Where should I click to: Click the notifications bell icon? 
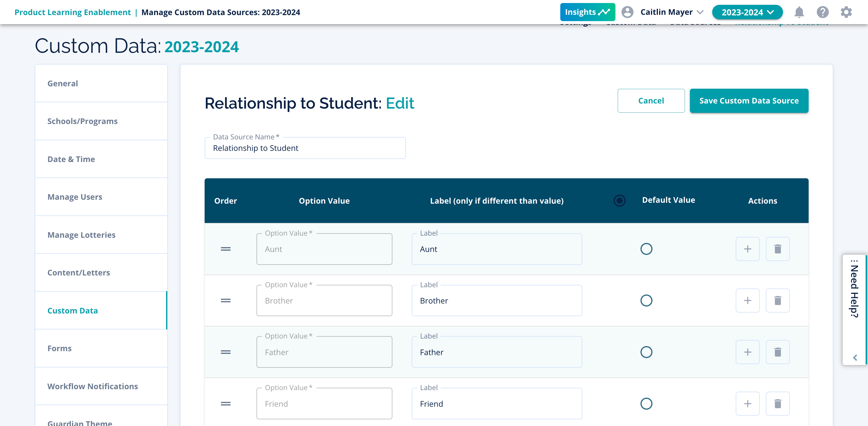[799, 12]
